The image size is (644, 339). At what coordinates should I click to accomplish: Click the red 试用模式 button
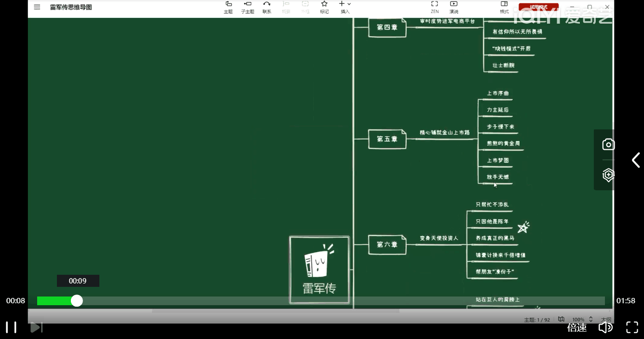pos(538,7)
